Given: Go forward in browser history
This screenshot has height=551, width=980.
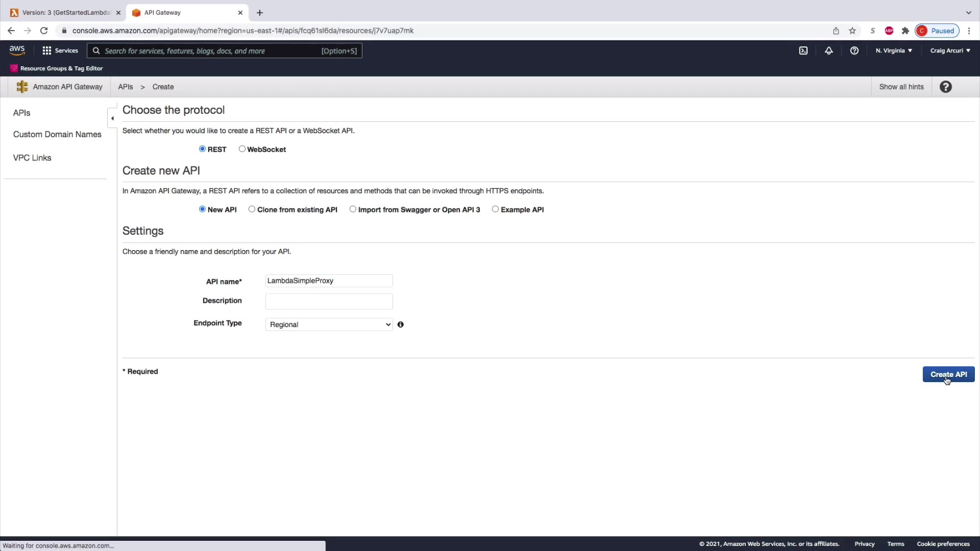Looking at the screenshot, I should pos(27,31).
